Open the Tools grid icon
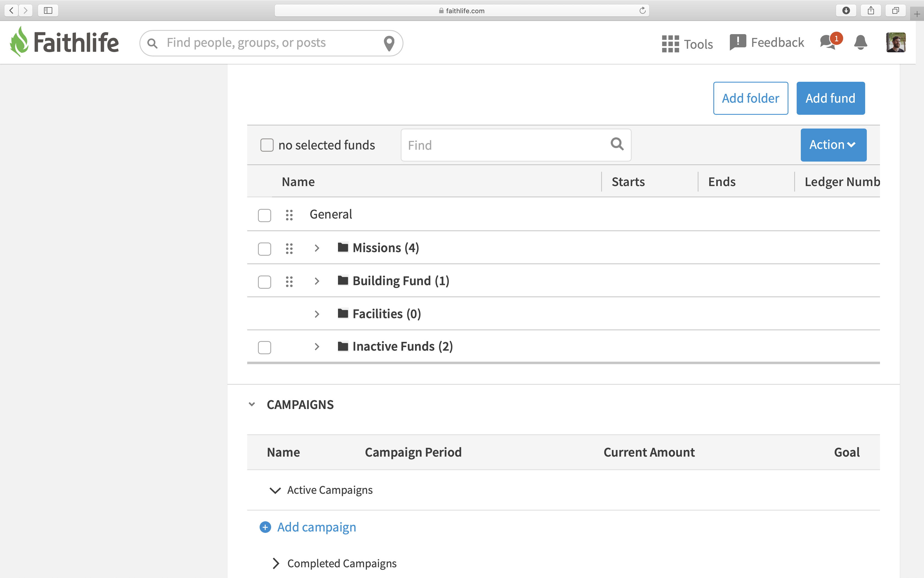Viewport: 924px width, 578px height. [x=670, y=43]
